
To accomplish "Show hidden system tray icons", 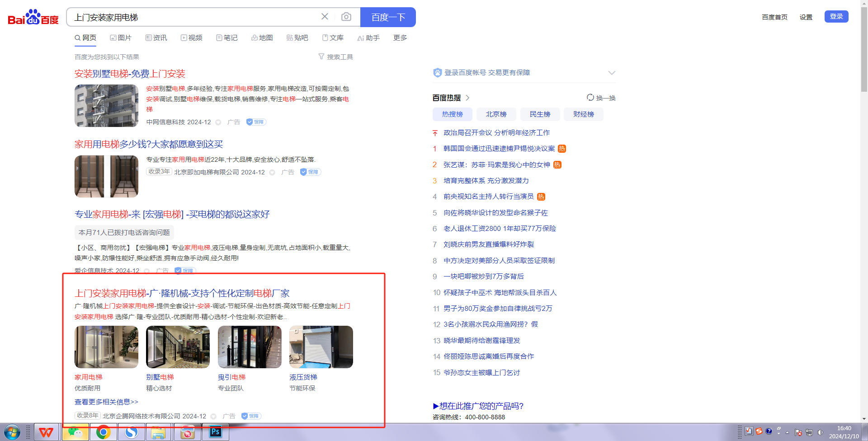I will click(x=787, y=432).
